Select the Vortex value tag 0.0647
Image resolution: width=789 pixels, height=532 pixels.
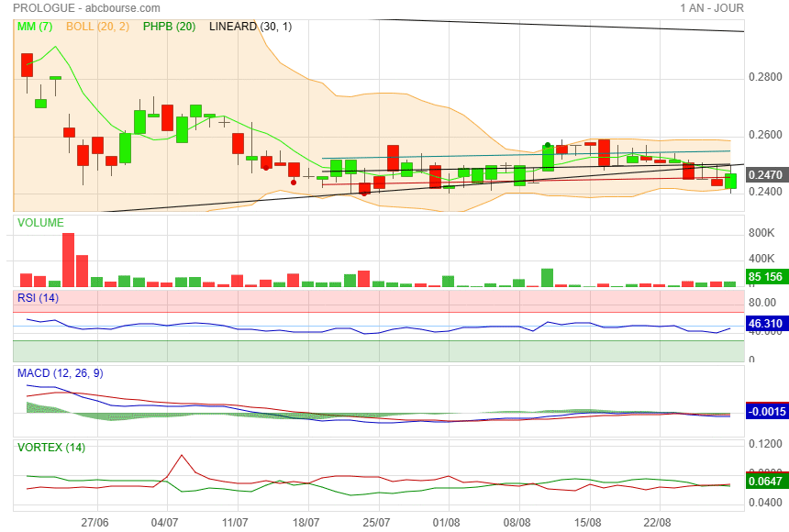765,480
